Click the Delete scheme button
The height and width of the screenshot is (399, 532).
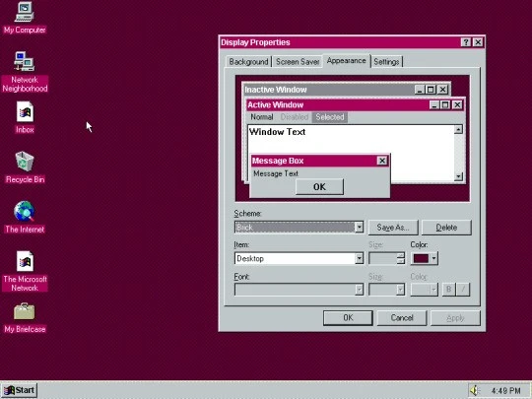pyautogui.click(x=446, y=228)
